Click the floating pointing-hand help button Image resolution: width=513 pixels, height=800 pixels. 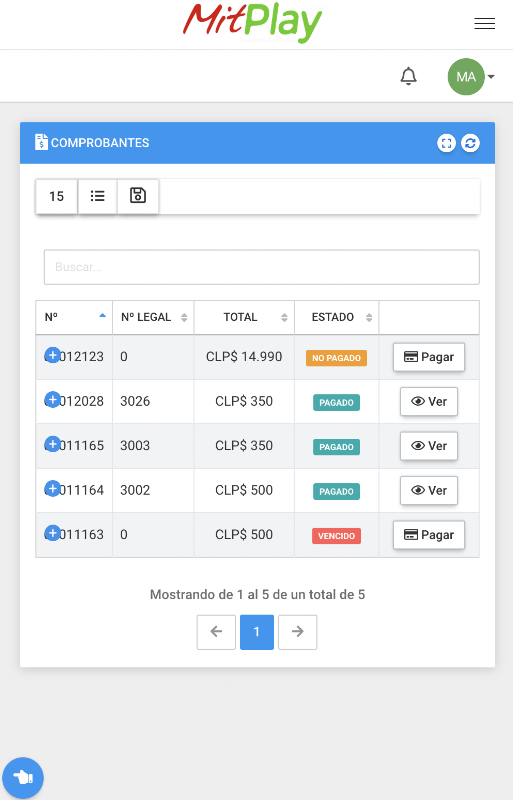pyautogui.click(x=23, y=778)
